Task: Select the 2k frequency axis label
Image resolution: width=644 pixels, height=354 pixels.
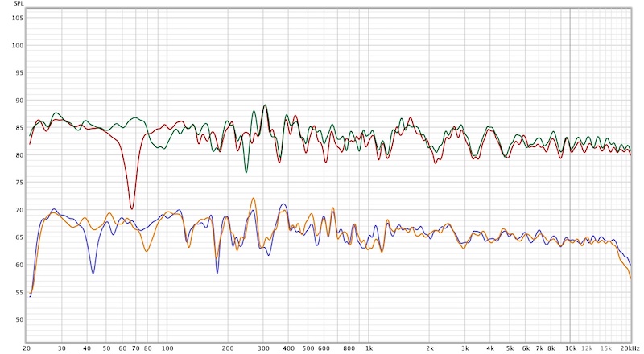Action: [430, 348]
